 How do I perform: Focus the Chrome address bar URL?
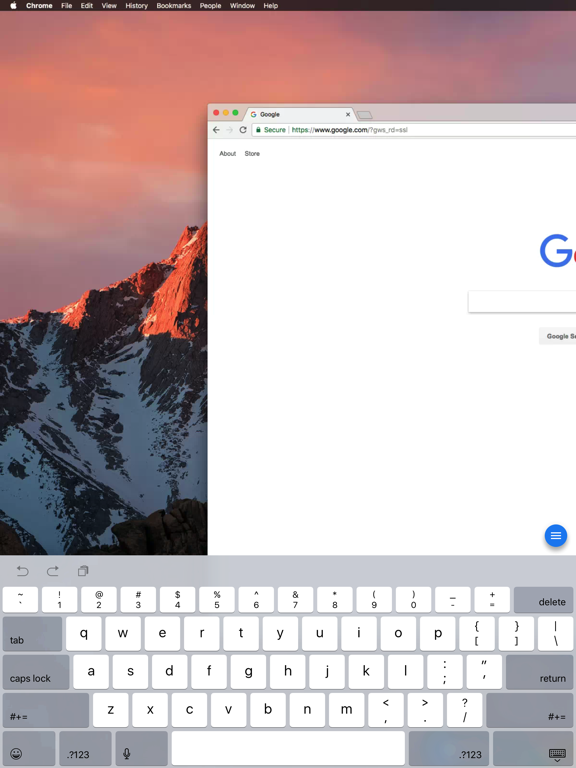[349, 130]
